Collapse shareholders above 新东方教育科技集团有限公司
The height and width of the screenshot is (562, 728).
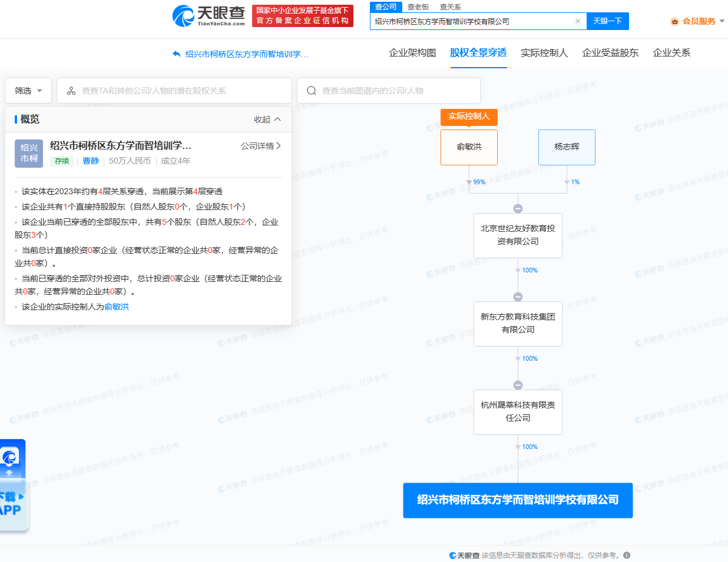pyautogui.click(x=518, y=297)
